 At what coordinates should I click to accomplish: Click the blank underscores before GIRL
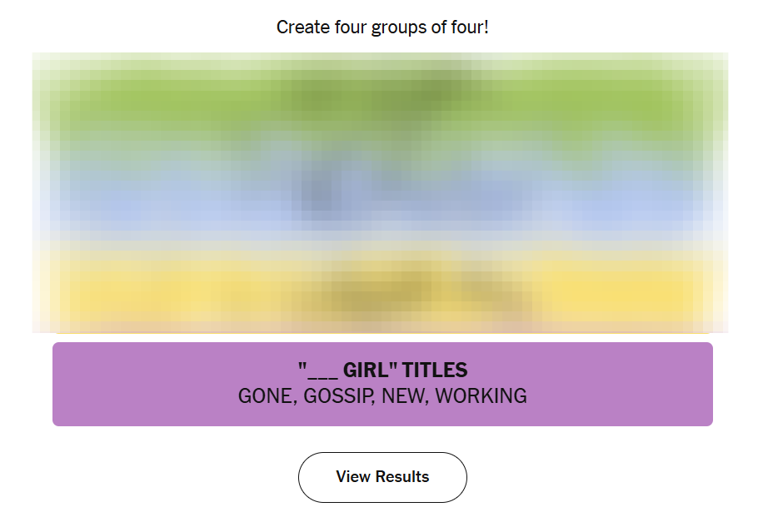pos(318,372)
